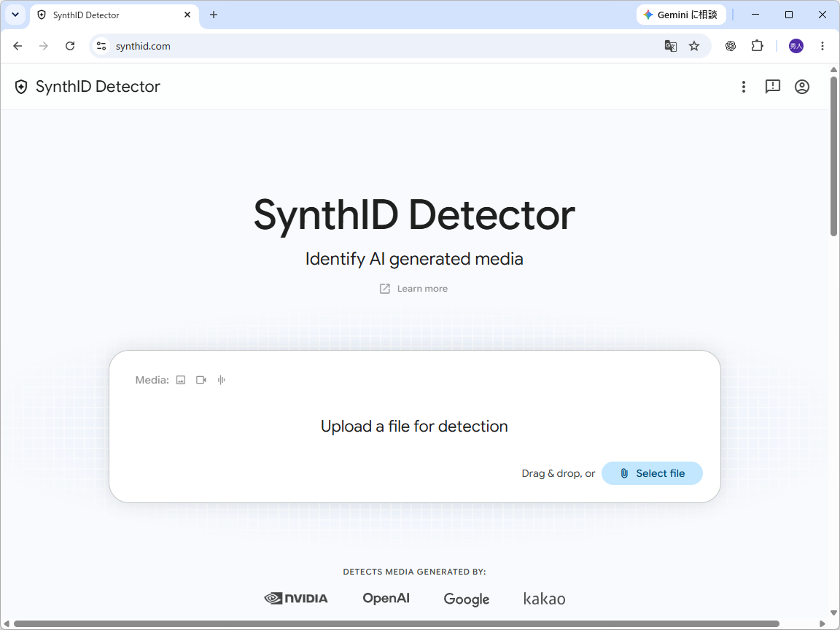The width and height of the screenshot is (840, 630).
Task: Click the Google logo
Action: pyautogui.click(x=467, y=599)
